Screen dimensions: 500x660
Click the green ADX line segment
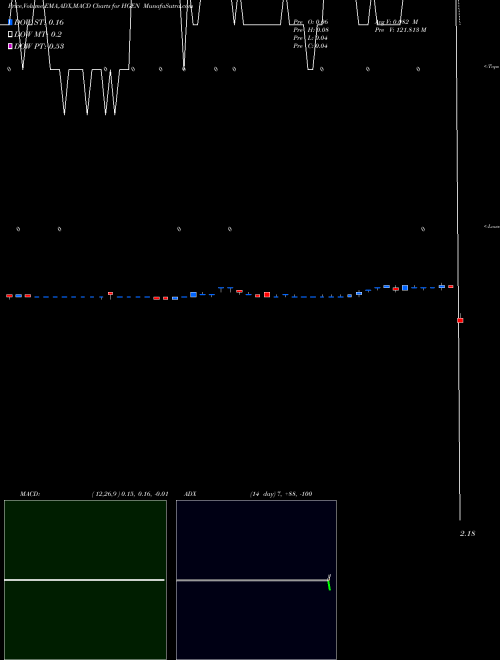point(329,585)
